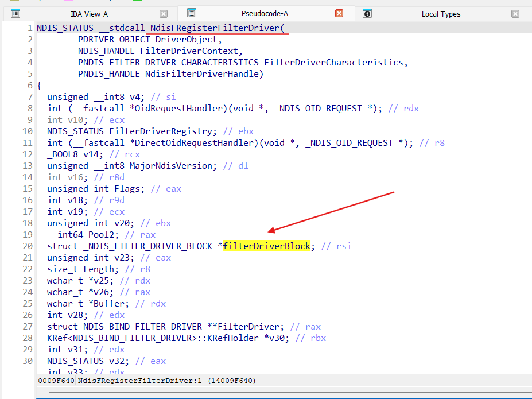Click the NdisFRegisterFilterDriver function name

coord(217,28)
